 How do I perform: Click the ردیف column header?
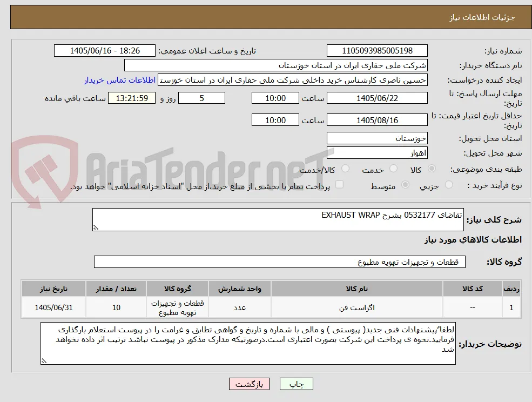pos(511,289)
